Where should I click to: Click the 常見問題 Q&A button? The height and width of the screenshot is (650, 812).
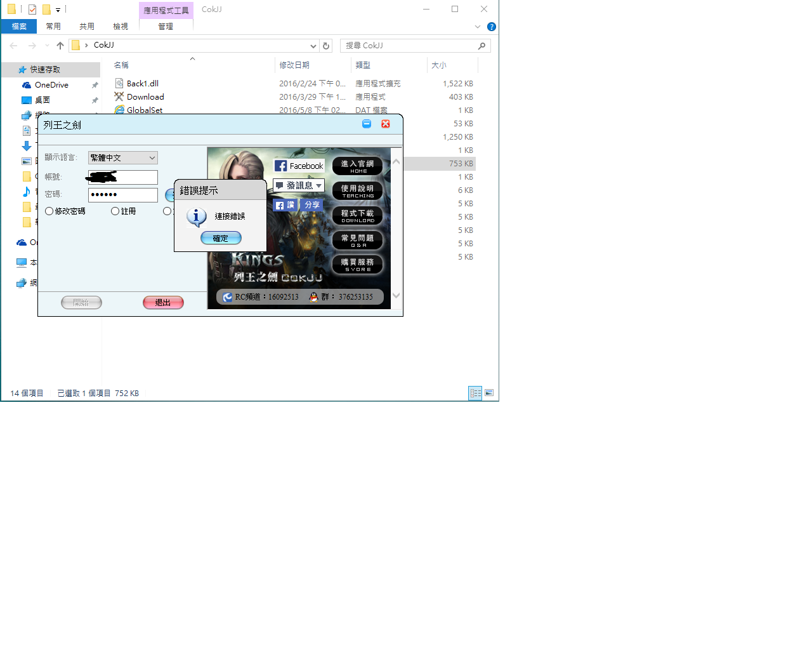pyautogui.click(x=358, y=241)
